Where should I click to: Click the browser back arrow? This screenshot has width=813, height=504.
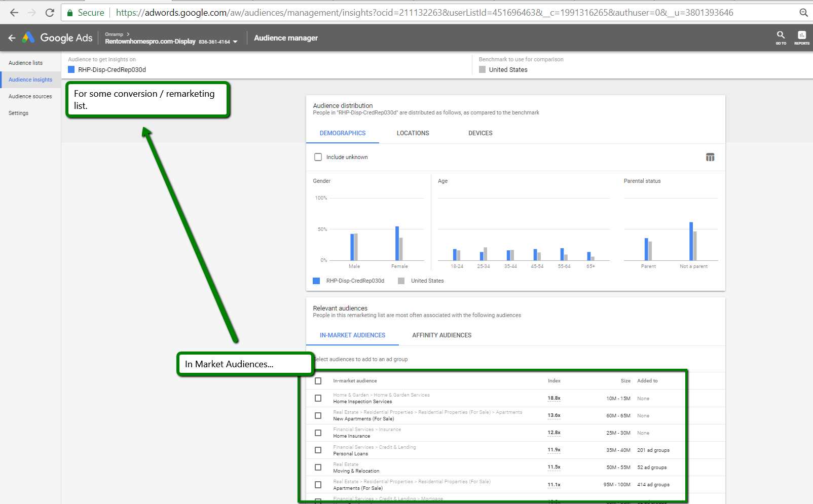click(14, 13)
